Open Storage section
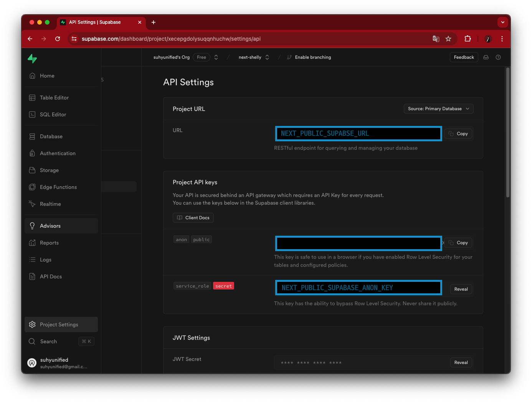The height and width of the screenshot is (402, 532). click(x=61, y=170)
